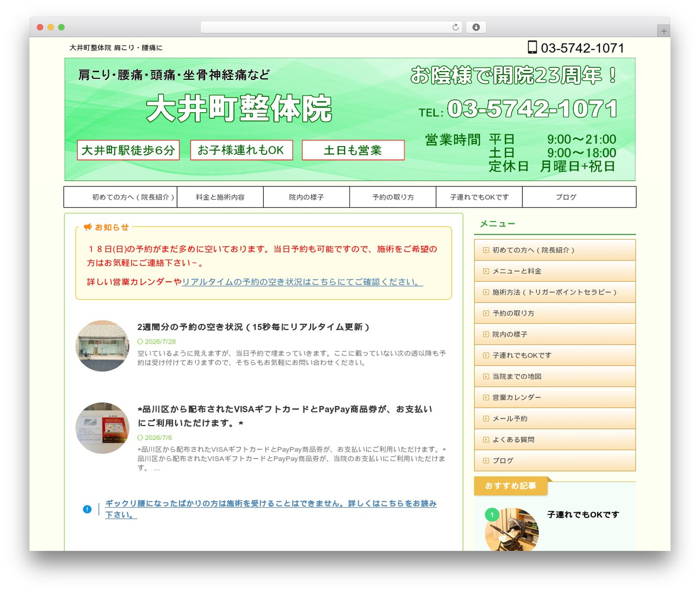
Task: Follow the リアルタイムの予約の空き状況 link
Action: pyautogui.click(x=302, y=282)
